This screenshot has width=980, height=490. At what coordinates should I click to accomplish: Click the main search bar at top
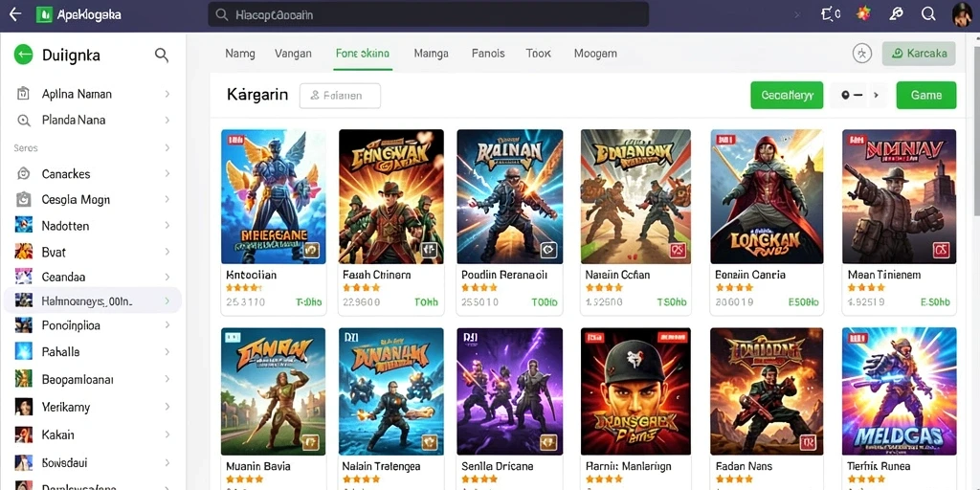[x=428, y=14]
